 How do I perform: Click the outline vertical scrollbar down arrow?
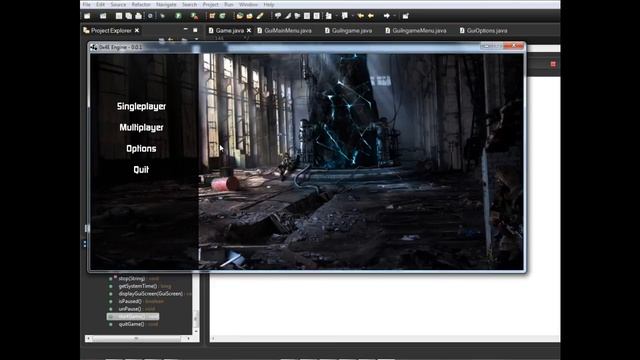click(x=196, y=331)
